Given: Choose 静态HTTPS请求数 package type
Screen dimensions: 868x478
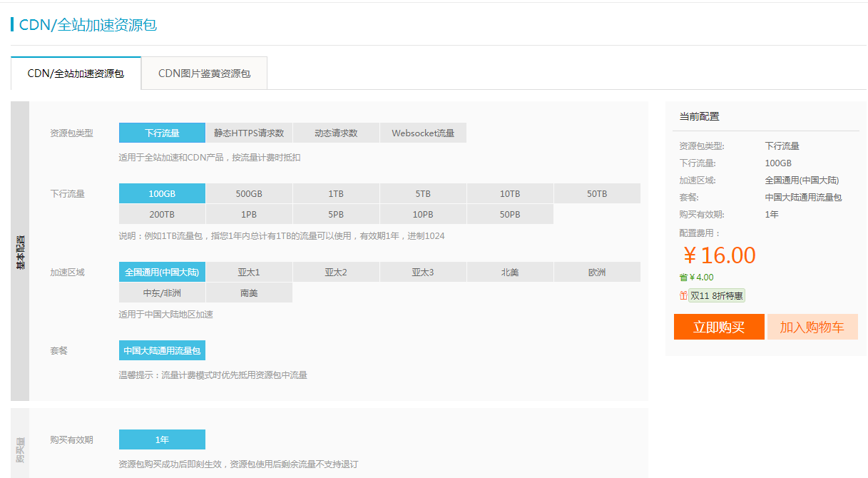Looking at the screenshot, I should click(x=249, y=133).
